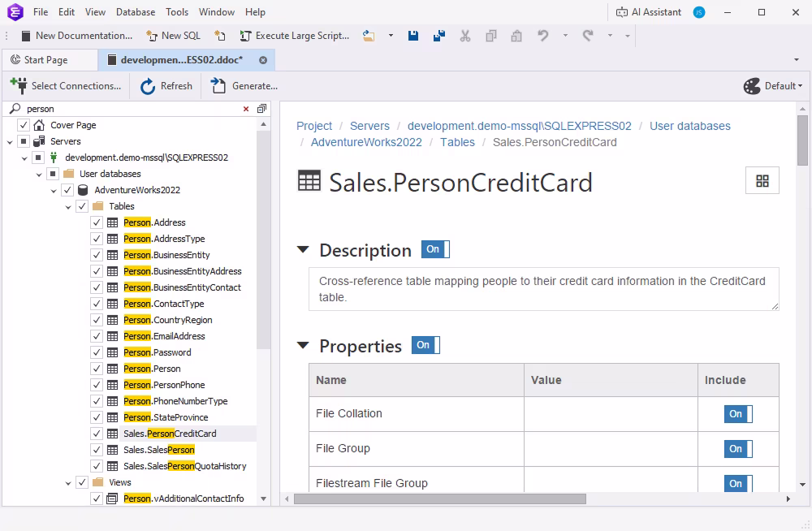Launch Execute Large Script wizard
The height and width of the screenshot is (531, 812).
(295, 36)
